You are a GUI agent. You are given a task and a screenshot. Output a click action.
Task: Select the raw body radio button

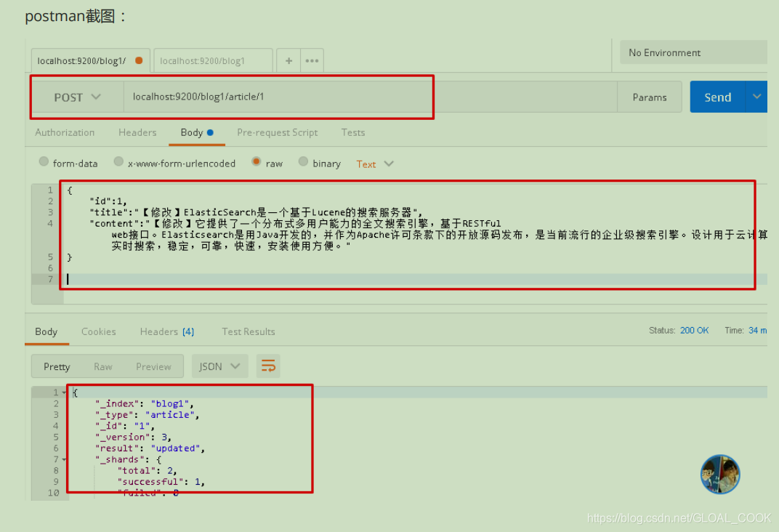(x=257, y=161)
